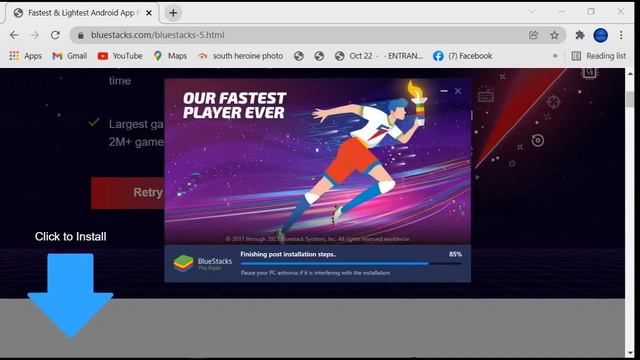
Task: Open the Apps bookmark shortcut
Action: coord(25,56)
